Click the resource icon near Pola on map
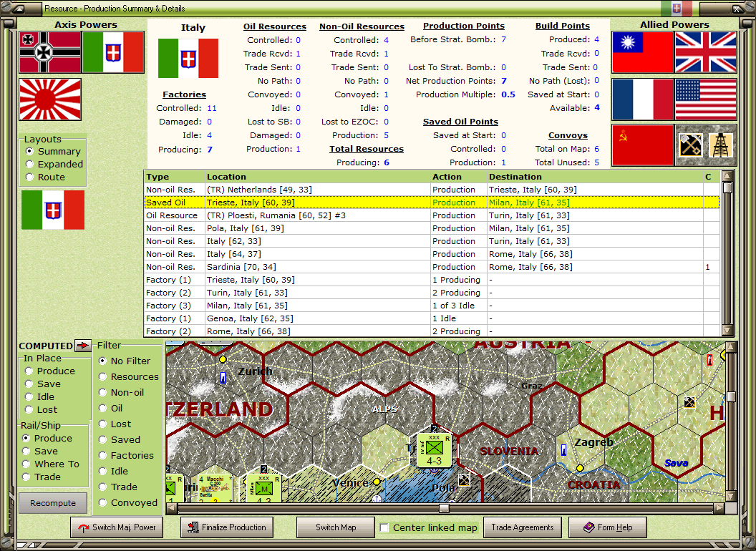Image resolution: width=756 pixels, height=551 pixels. [x=464, y=479]
